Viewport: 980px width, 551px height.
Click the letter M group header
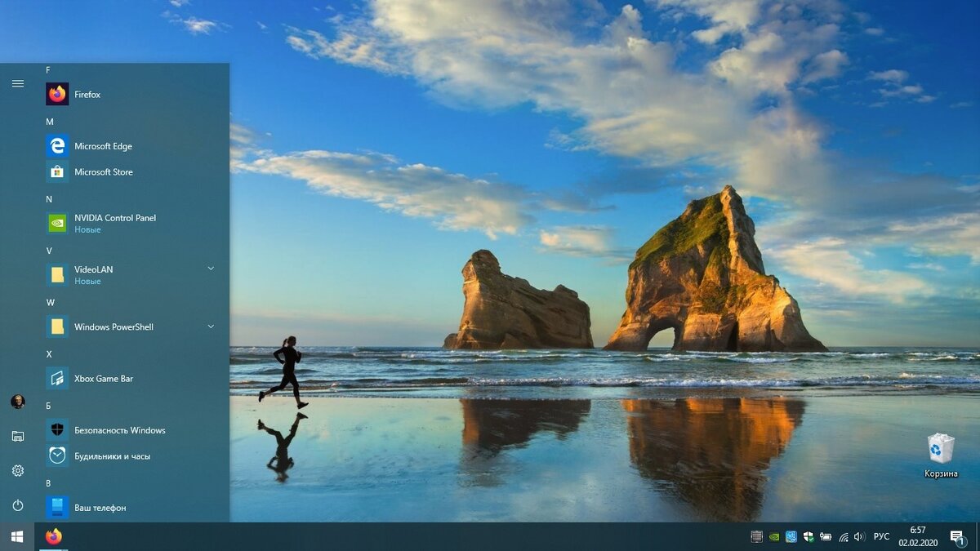49,122
